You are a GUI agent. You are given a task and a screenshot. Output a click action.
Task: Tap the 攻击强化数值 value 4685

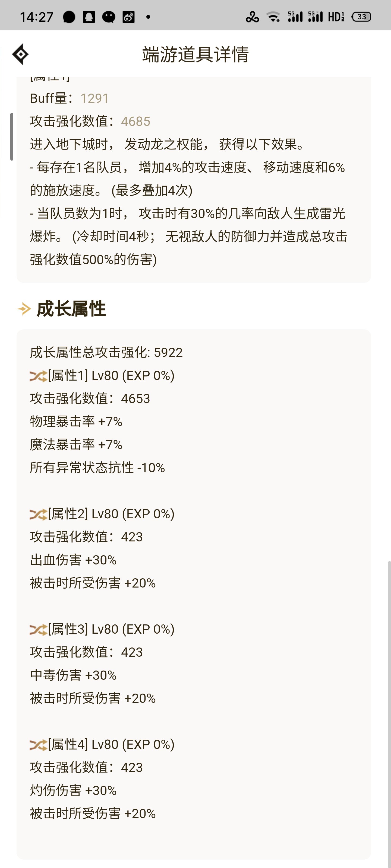135,121
